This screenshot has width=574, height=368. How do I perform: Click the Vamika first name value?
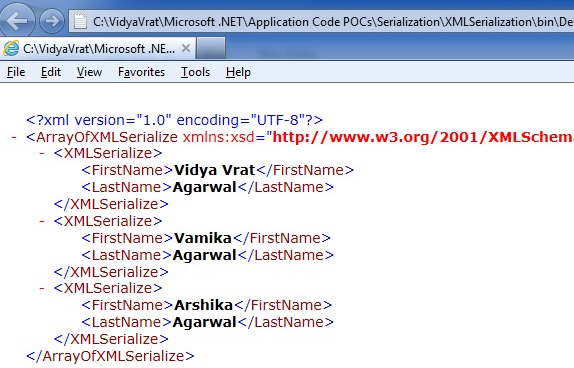[x=203, y=238]
